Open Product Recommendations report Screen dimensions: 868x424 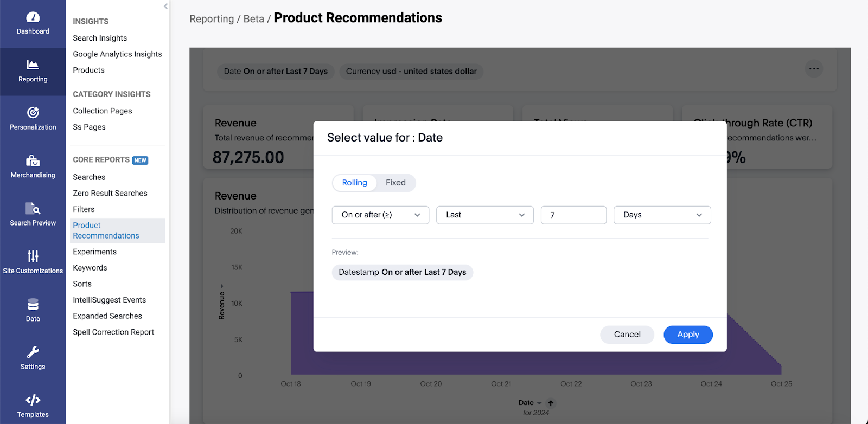pos(118,230)
